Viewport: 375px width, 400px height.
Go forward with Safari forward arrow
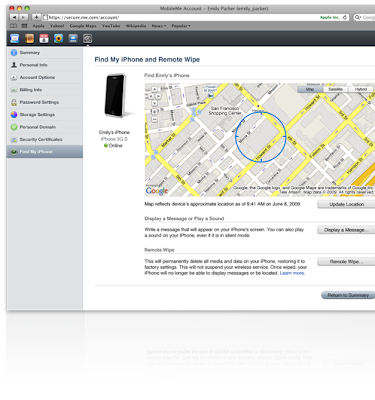(23, 17)
